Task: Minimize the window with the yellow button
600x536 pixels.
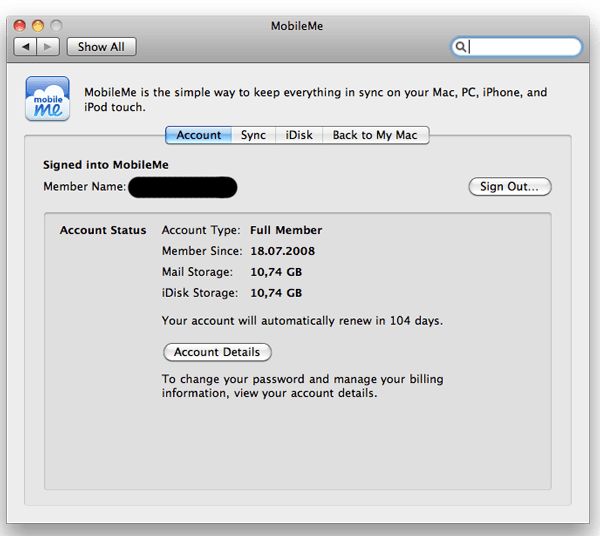Action: coord(38,26)
